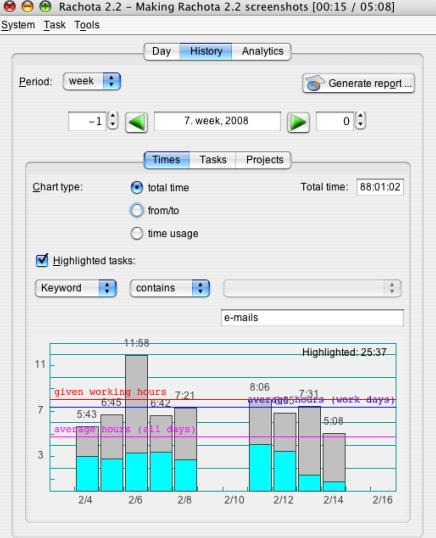Go to previous week with green left arrow

click(x=137, y=122)
